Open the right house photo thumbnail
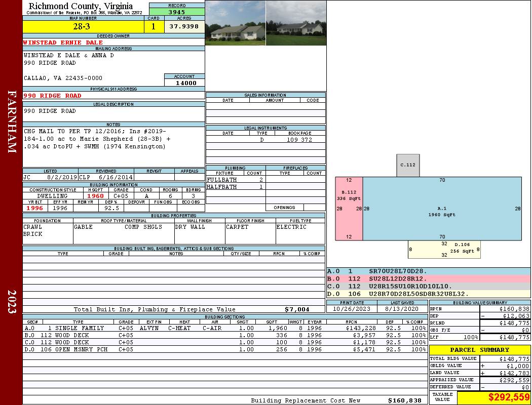 (296, 23)
